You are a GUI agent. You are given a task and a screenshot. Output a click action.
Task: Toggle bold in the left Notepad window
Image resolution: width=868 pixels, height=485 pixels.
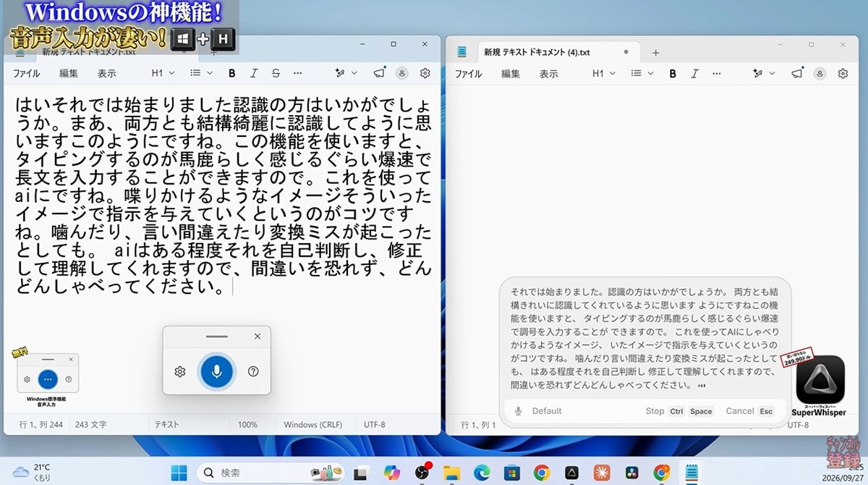point(232,73)
